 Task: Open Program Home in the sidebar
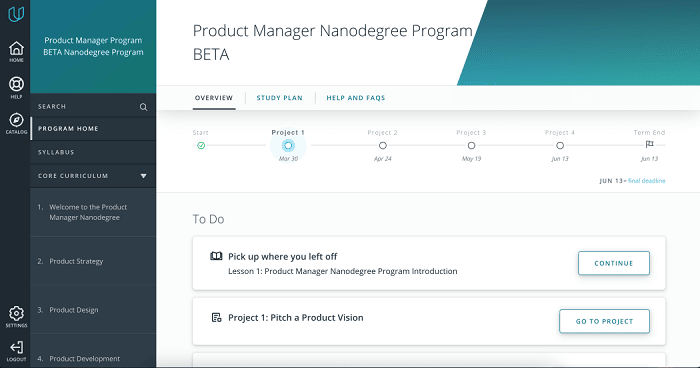point(93,129)
